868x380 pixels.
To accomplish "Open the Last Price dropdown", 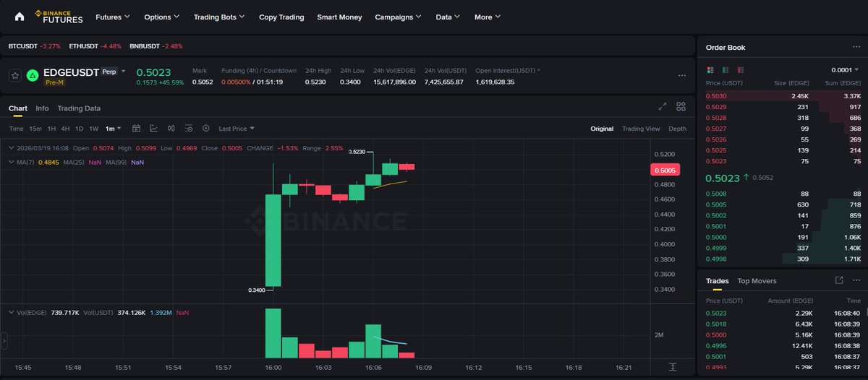I will tap(237, 129).
